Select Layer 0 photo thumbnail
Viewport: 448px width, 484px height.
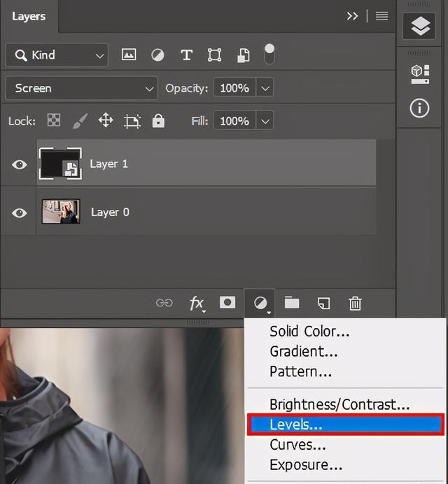[61, 211]
